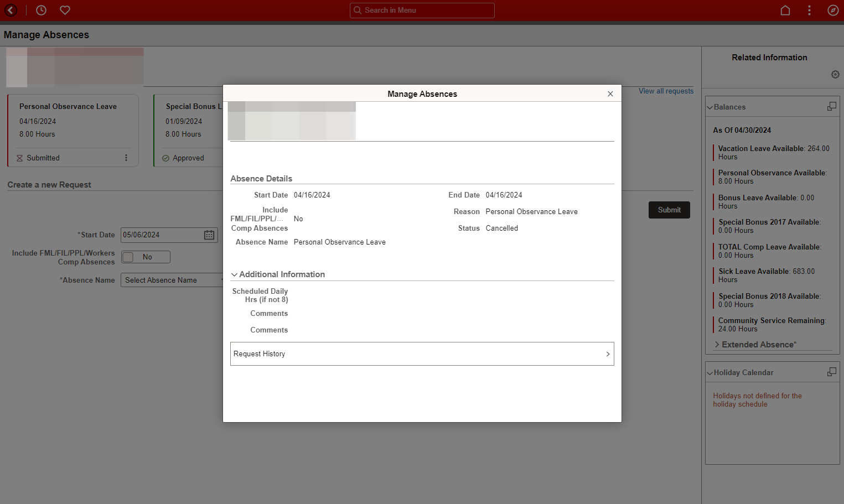Screen dimensions: 844x504
Task: Click 'Community Service Remaining' balance text
Action: [x=772, y=325]
